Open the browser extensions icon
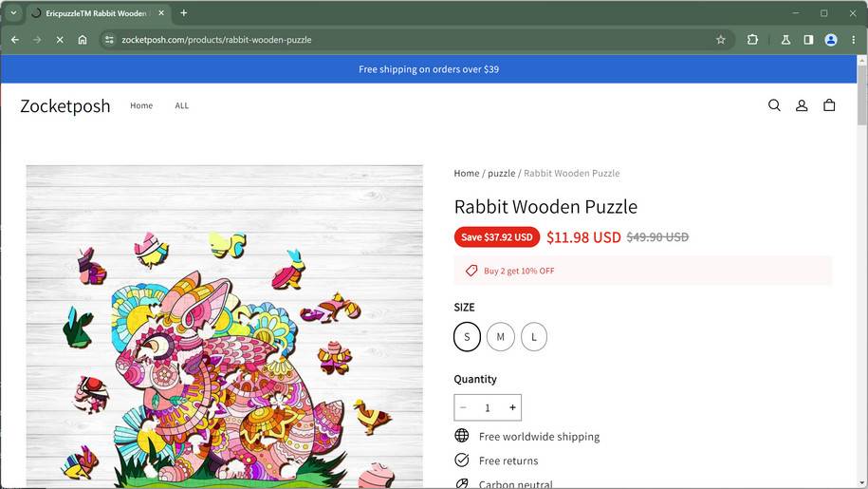868x489 pixels. (753, 40)
